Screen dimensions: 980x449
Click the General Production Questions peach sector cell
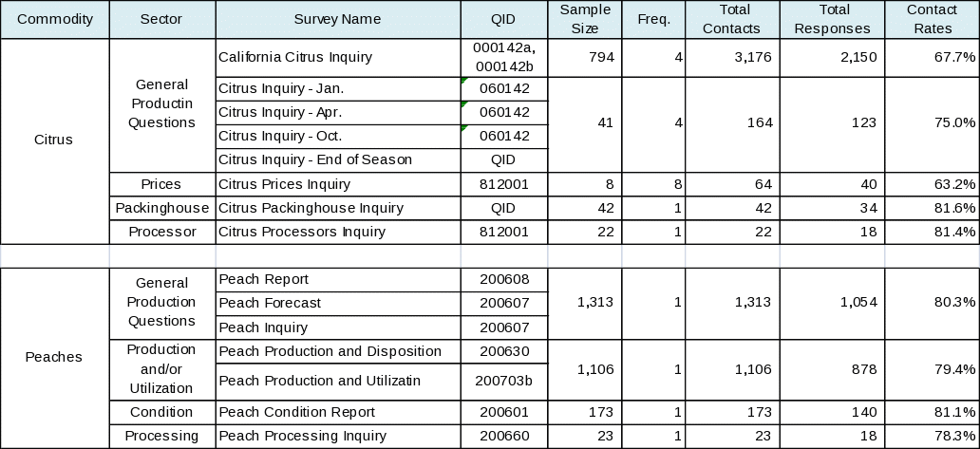pos(162,304)
